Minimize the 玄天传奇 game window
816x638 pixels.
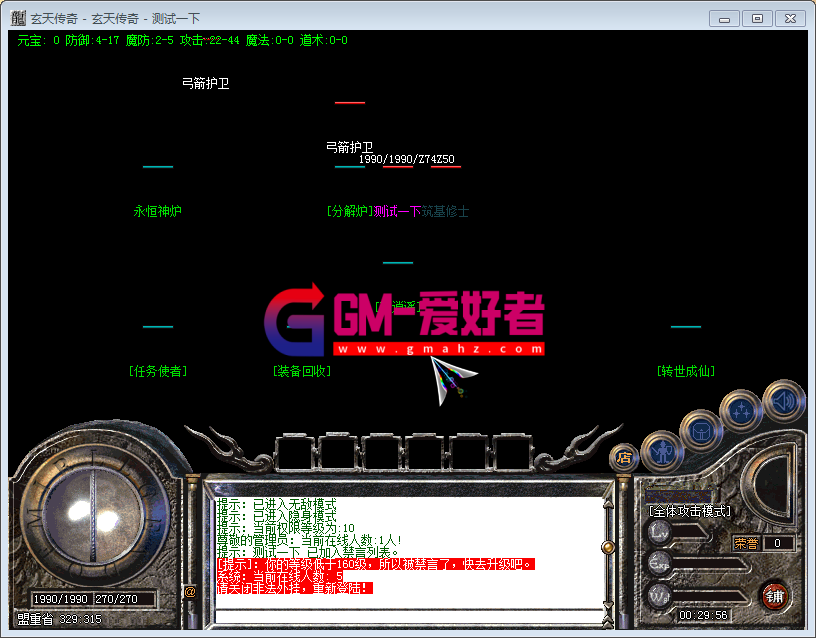724,19
